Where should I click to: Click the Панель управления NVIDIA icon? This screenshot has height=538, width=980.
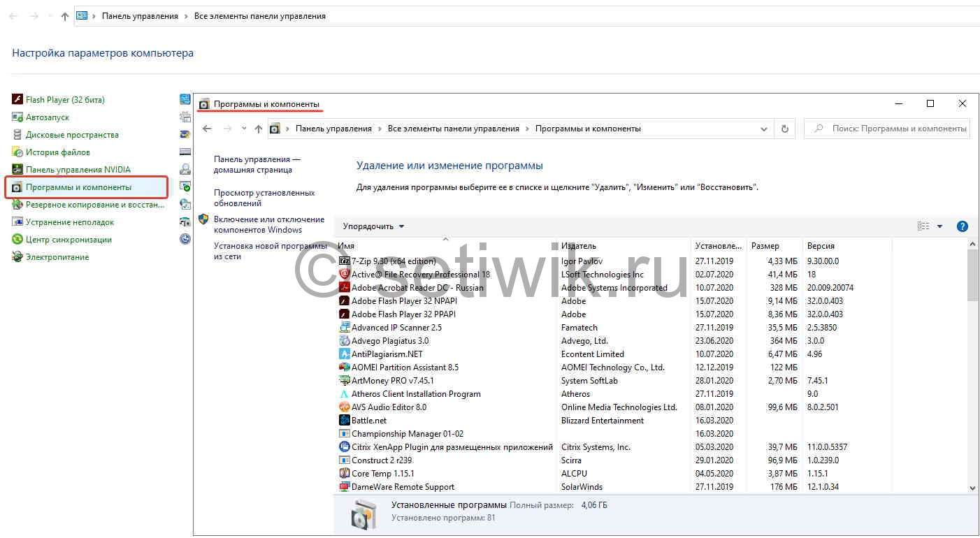tap(17, 170)
